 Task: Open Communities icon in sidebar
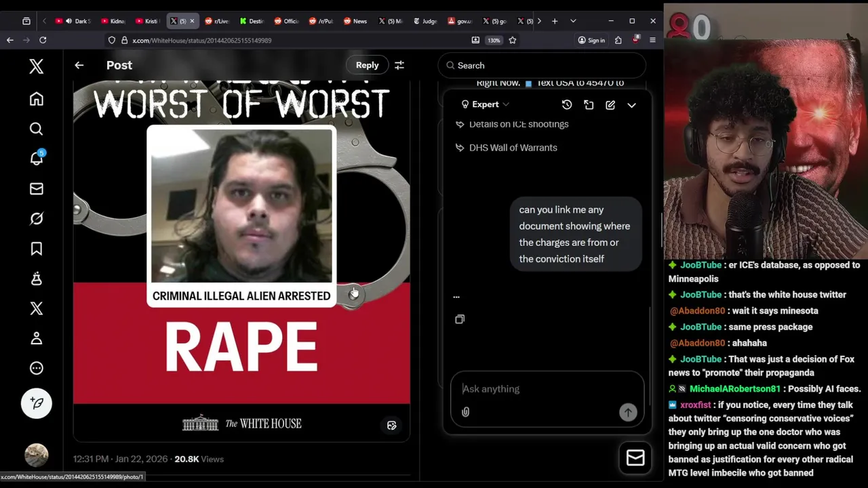(x=37, y=279)
